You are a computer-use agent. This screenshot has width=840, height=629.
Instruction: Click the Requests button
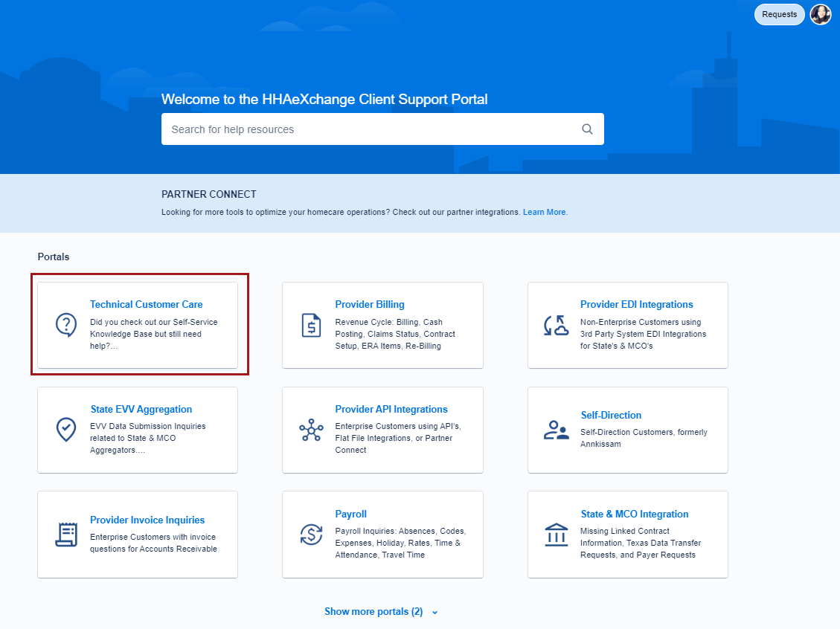[x=780, y=14]
